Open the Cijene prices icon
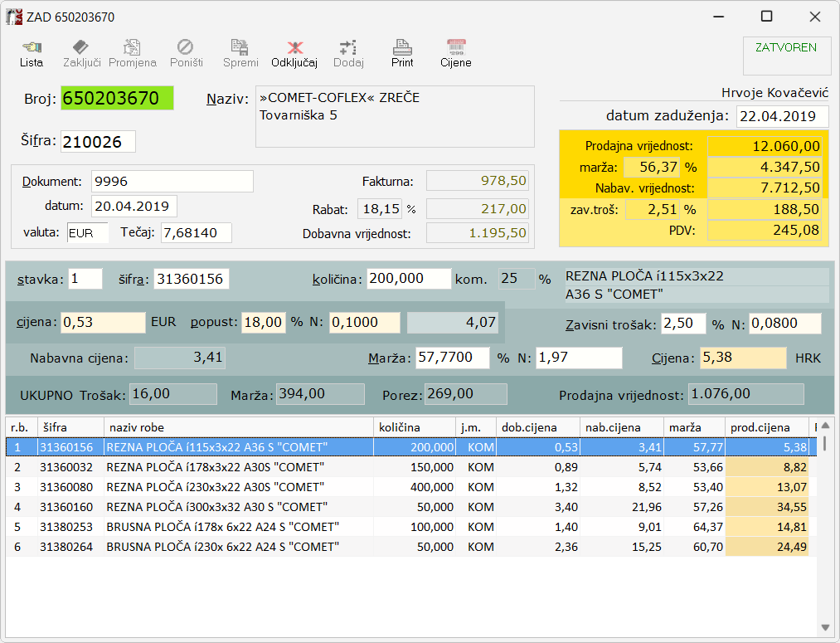 pos(455,53)
